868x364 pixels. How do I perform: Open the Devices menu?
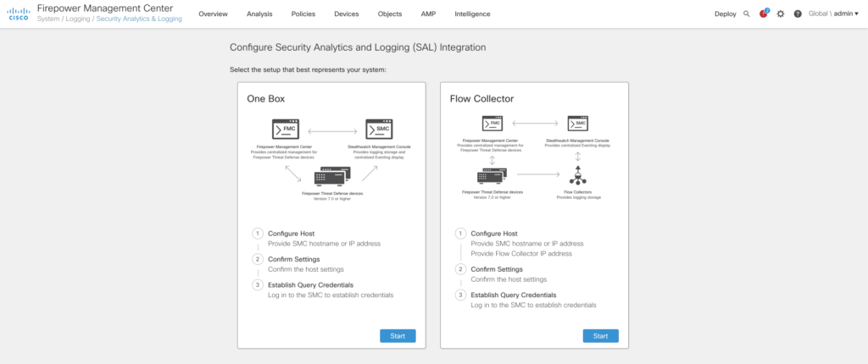(347, 14)
